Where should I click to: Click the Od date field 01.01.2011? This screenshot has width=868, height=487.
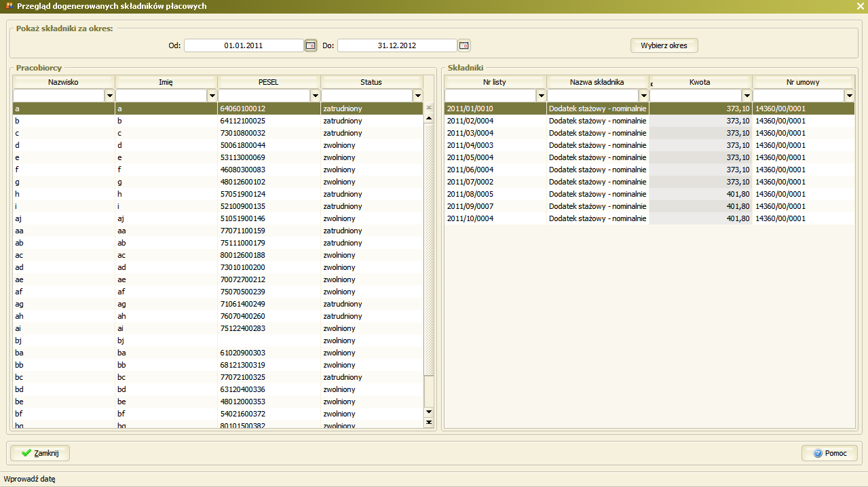(x=244, y=45)
